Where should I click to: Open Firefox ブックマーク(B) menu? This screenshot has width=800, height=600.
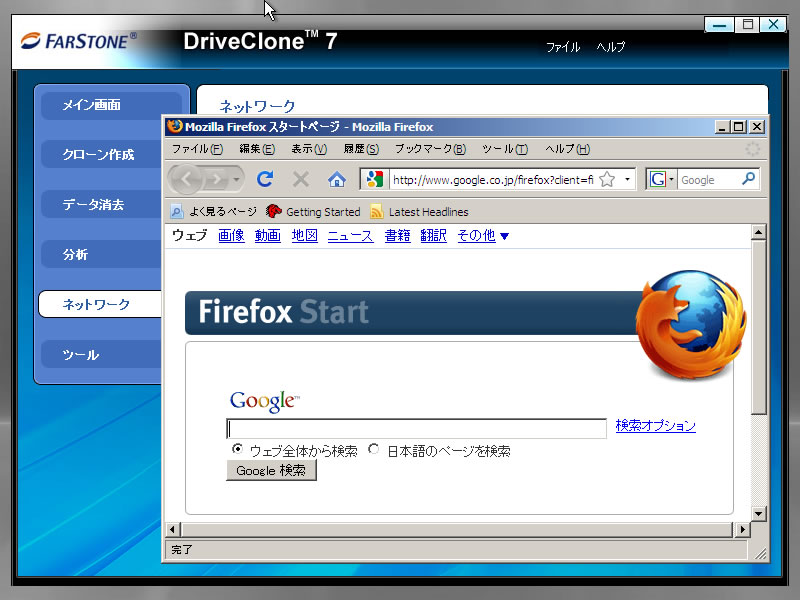(x=431, y=149)
